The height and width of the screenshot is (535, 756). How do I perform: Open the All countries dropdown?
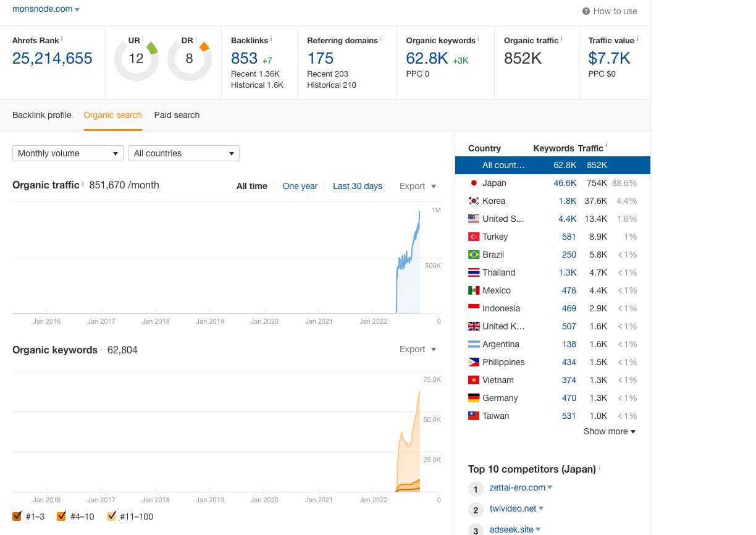click(x=184, y=153)
